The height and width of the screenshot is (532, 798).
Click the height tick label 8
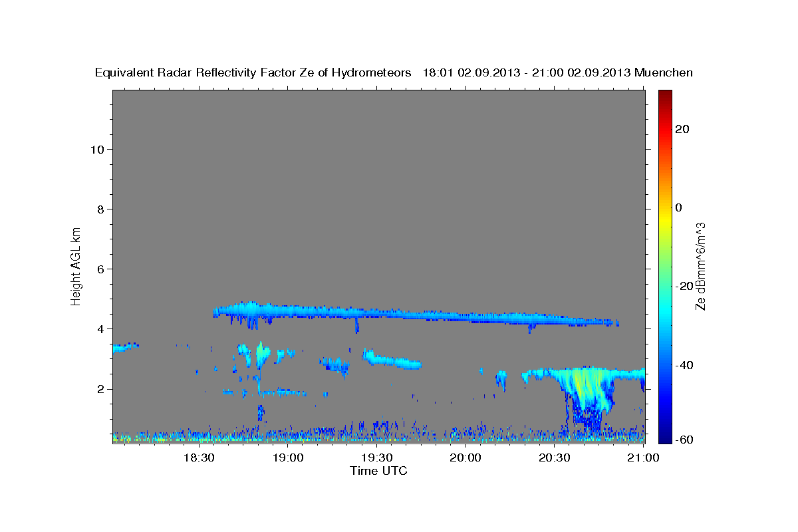[101, 209]
